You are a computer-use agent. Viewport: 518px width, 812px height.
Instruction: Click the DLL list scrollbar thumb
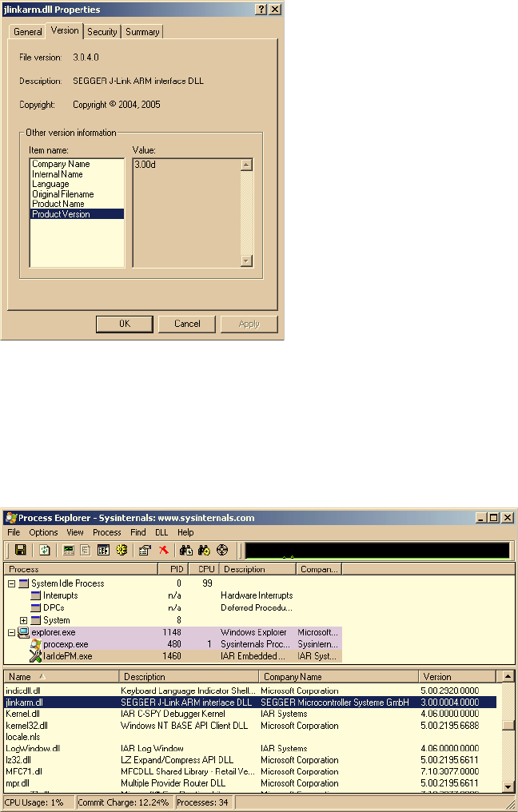coord(508,725)
